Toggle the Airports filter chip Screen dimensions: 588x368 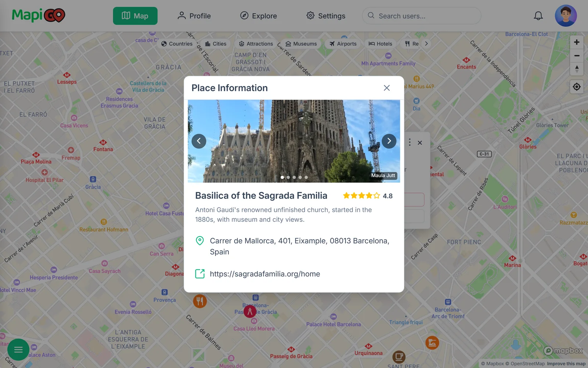click(x=343, y=44)
